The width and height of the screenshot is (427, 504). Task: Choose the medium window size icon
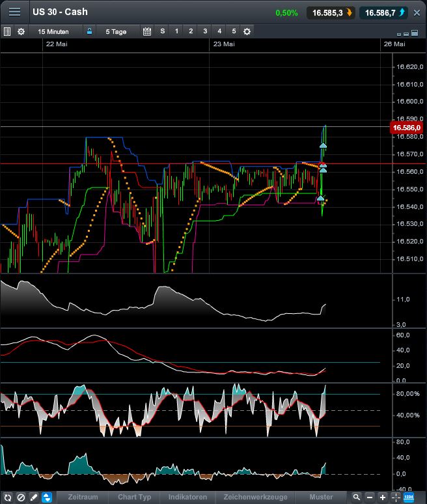(x=406, y=33)
